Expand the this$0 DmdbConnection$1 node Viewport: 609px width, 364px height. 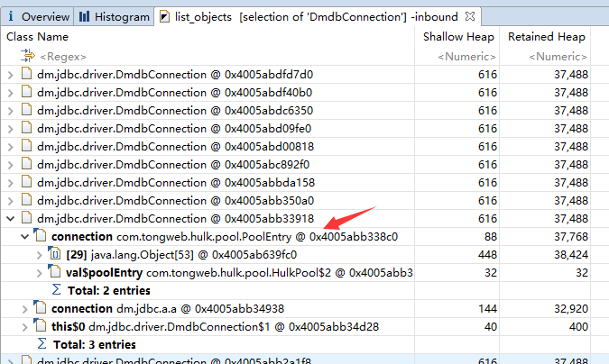click(x=25, y=327)
